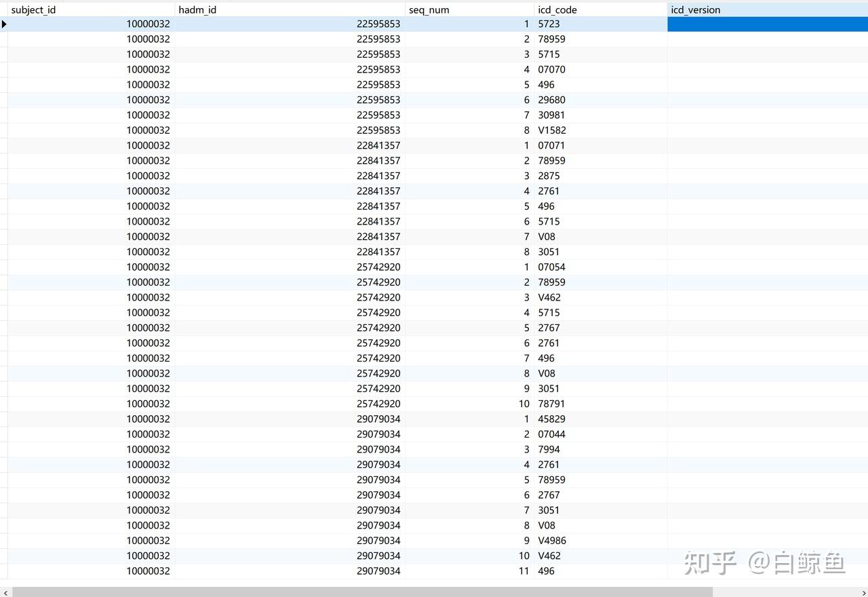This screenshot has width=868, height=597.
Task: Select first hadm_id 29079034 cell
Action: 290,419
